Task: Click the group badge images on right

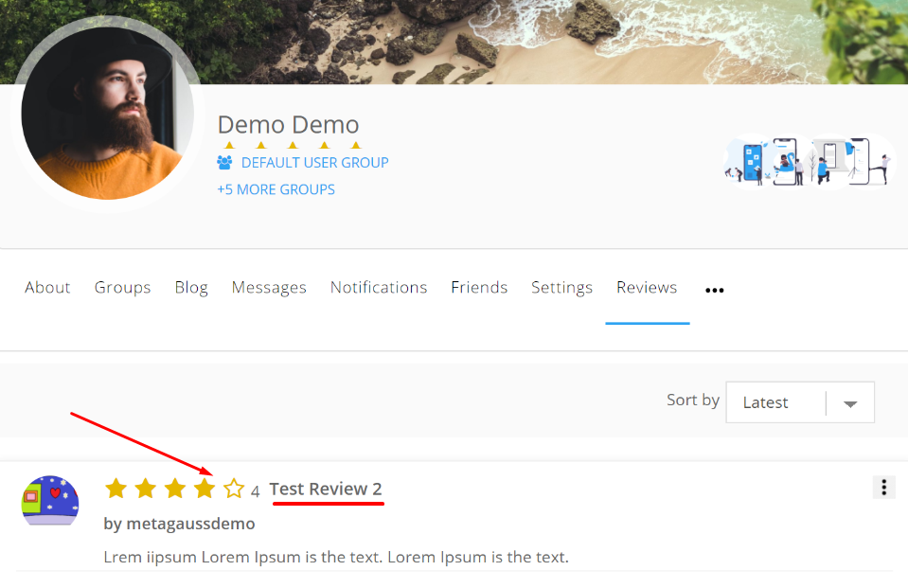Action: [x=808, y=162]
